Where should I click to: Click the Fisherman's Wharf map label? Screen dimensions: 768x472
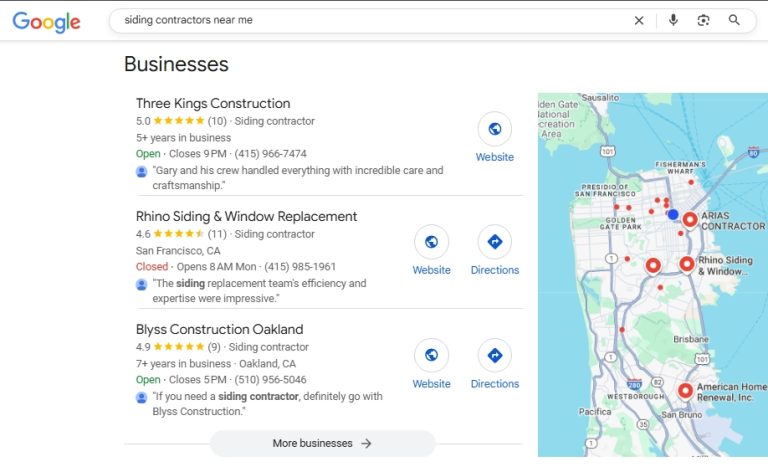pos(680,167)
